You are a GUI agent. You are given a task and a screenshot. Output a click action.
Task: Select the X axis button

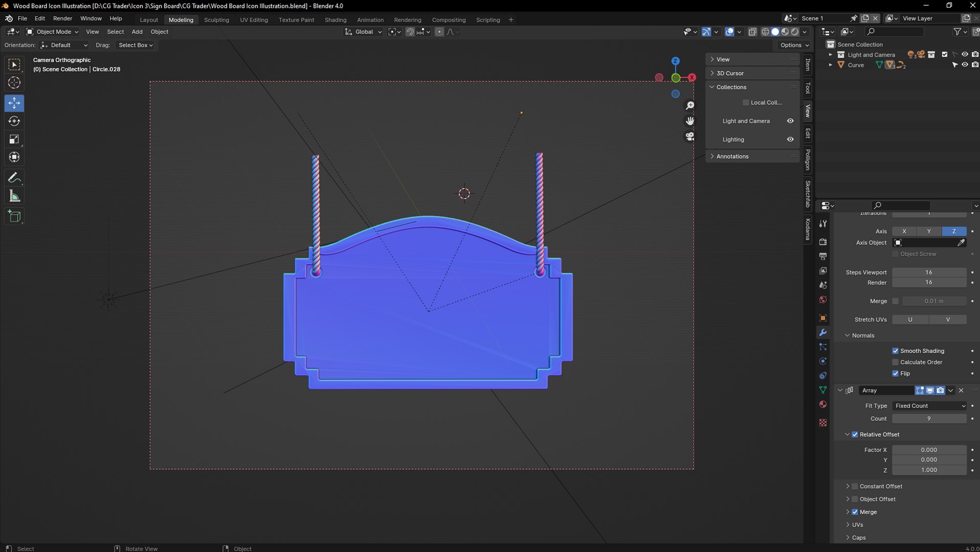tap(904, 232)
